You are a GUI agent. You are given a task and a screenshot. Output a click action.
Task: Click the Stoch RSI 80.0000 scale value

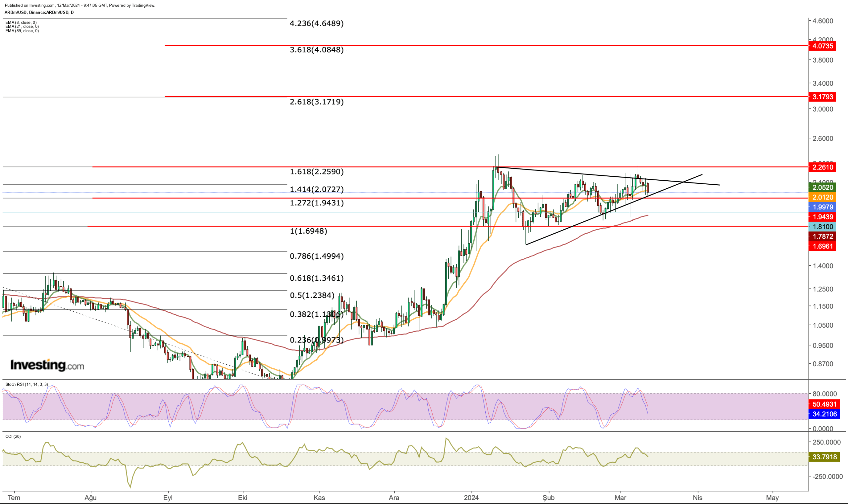pyautogui.click(x=824, y=394)
